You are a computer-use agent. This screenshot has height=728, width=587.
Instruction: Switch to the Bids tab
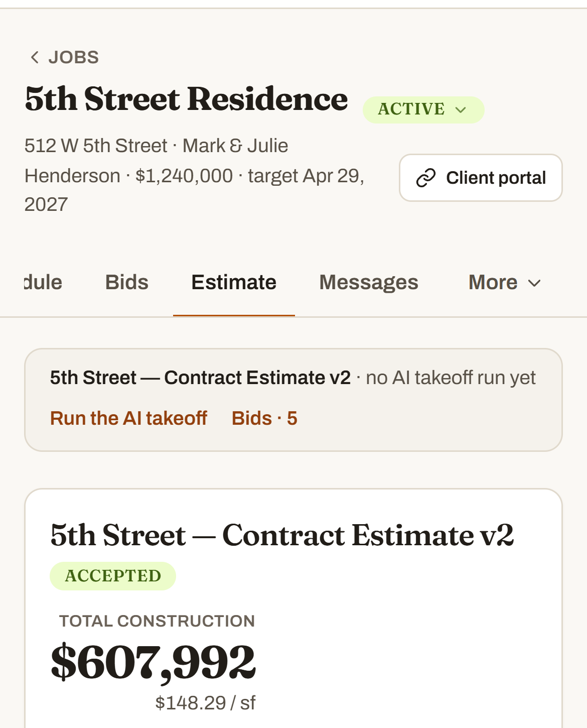(127, 282)
